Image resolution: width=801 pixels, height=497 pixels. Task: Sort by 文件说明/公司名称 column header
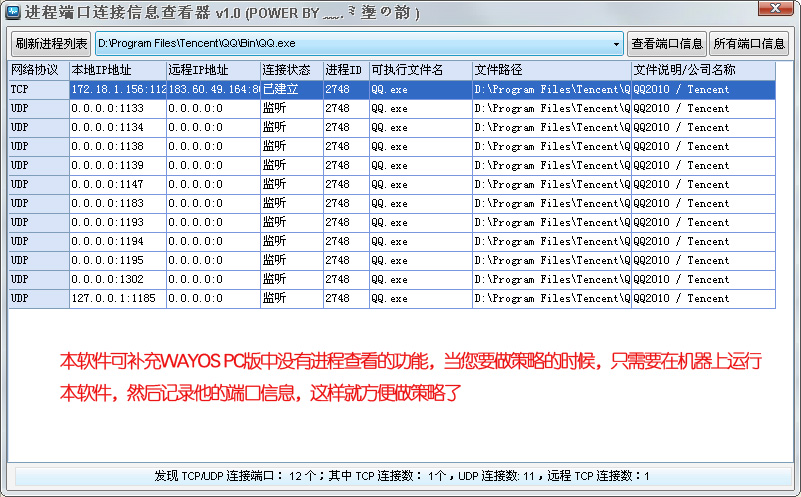coord(703,70)
